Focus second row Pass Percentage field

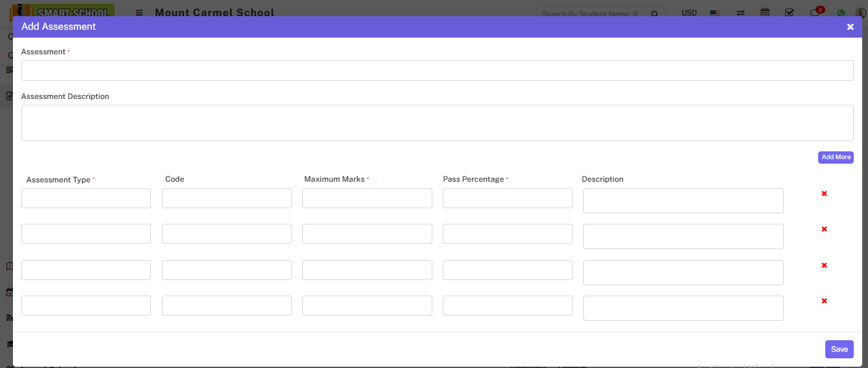(507, 233)
